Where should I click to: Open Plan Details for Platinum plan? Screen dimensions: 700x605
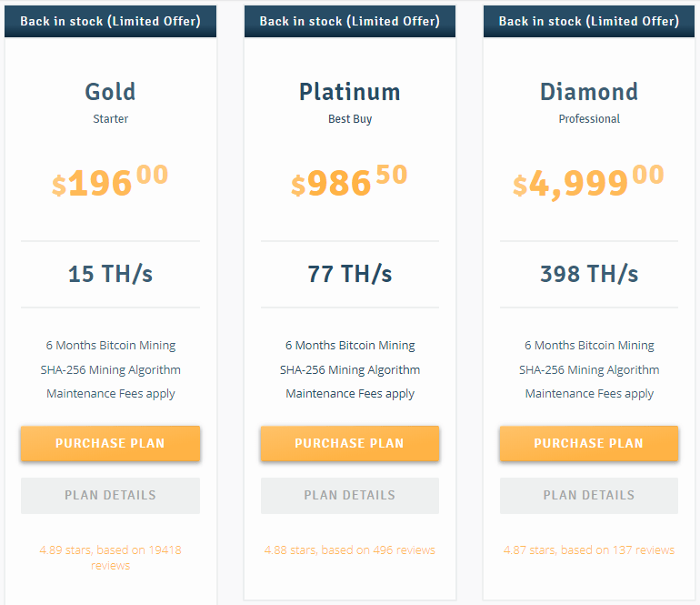tap(349, 495)
